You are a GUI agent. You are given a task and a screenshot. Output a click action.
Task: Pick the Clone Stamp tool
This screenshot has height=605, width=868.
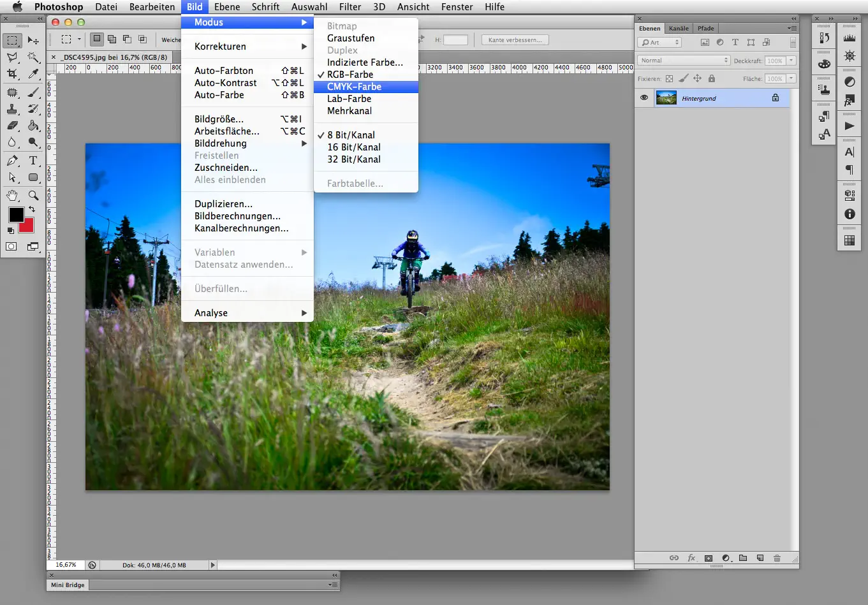click(x=13, y=110)
